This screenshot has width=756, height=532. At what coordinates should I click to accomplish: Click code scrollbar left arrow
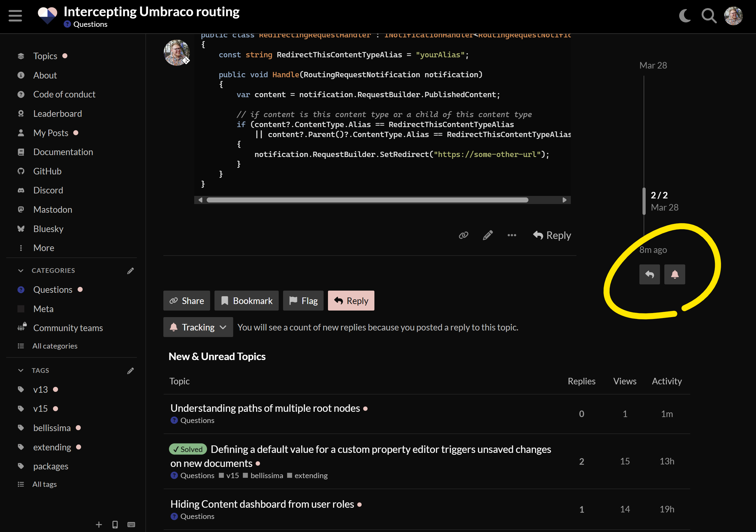pyautogui.click(x=200, y=200)
